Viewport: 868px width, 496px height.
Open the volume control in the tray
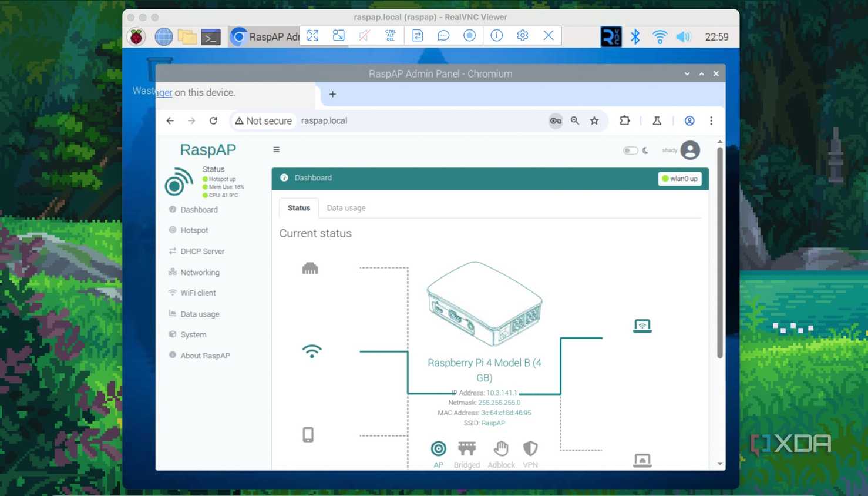tap(683, 37)
